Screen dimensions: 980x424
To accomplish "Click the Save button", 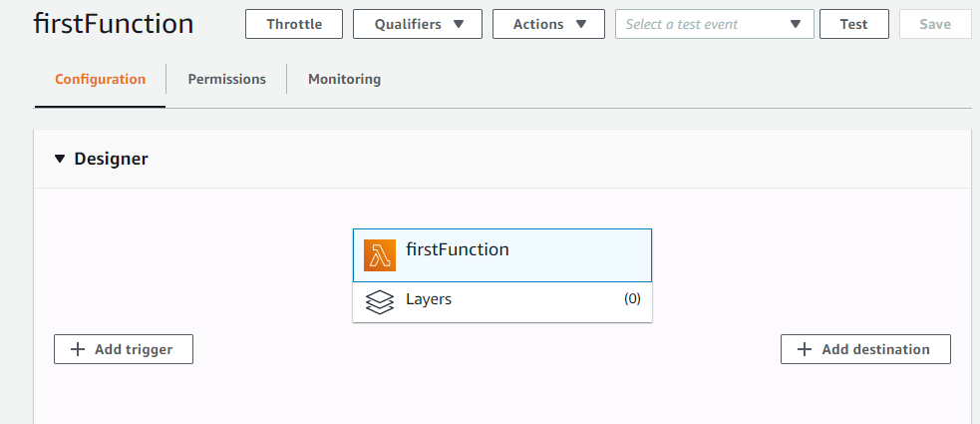I will [x=934, y=24].
